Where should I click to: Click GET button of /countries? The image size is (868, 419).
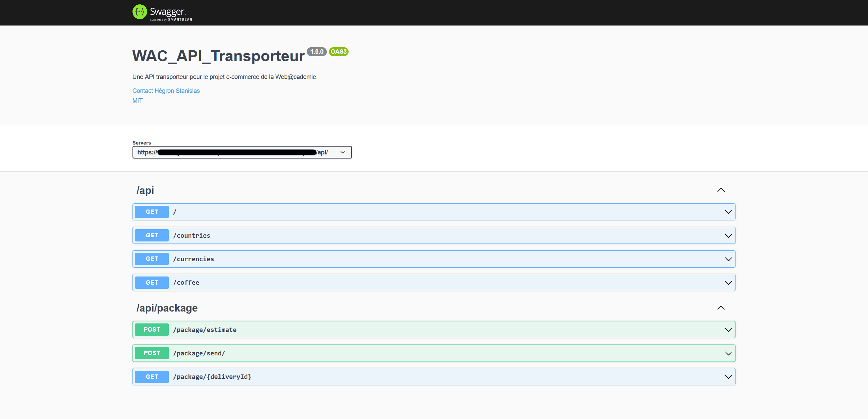[152, 235]
